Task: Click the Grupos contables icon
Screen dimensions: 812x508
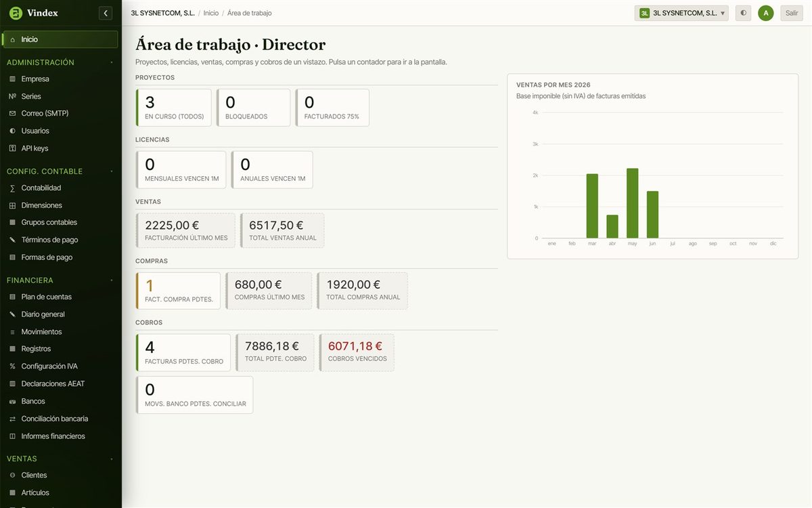Action: point(12,223)
